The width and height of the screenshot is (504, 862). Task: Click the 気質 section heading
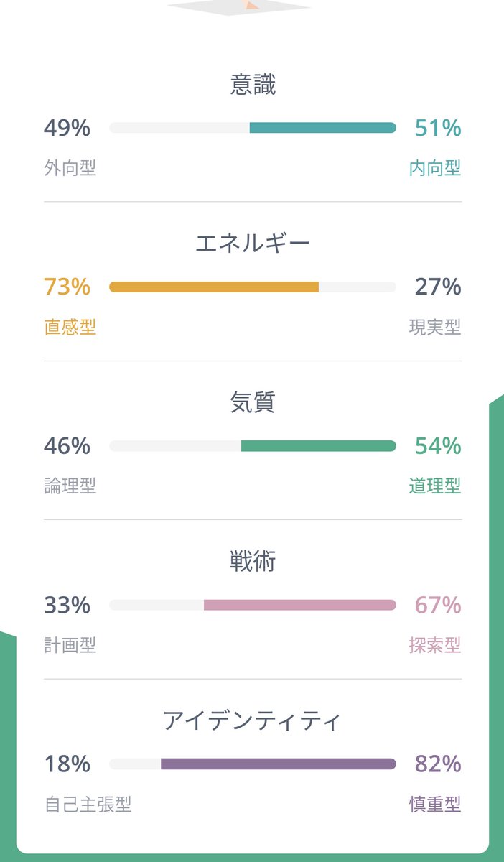[253, 403]
